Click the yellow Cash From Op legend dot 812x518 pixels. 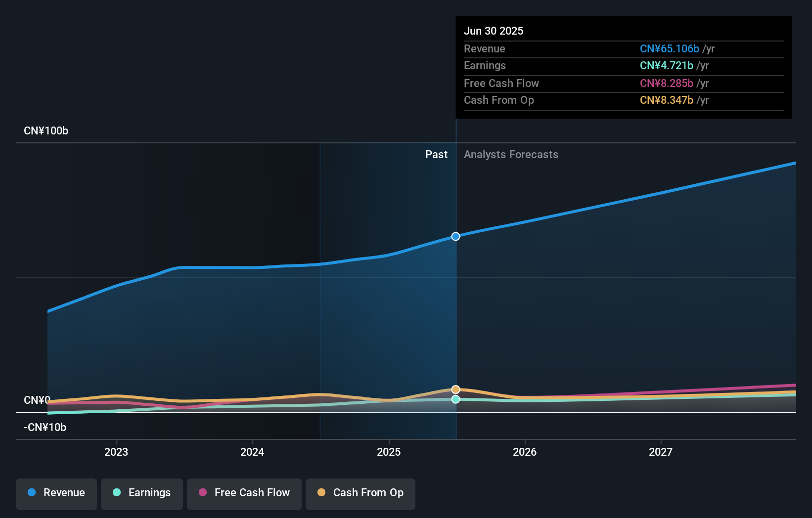pos(321,493)
